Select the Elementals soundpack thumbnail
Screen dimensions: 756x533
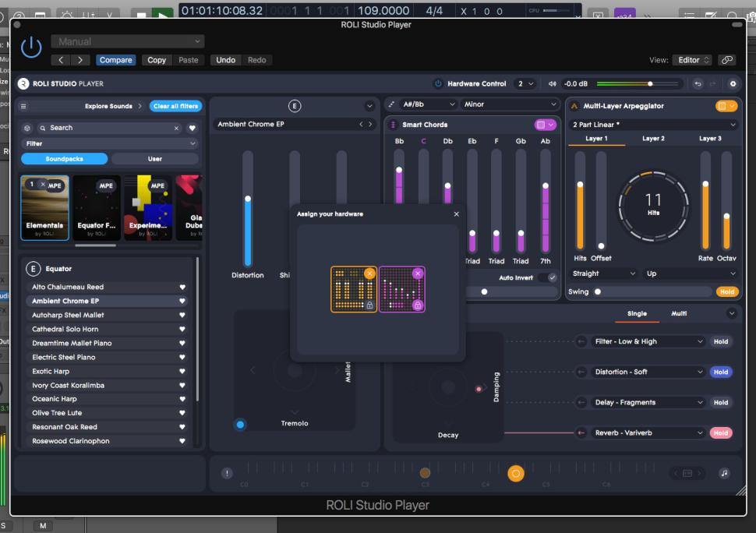click(x=44, y=206)
